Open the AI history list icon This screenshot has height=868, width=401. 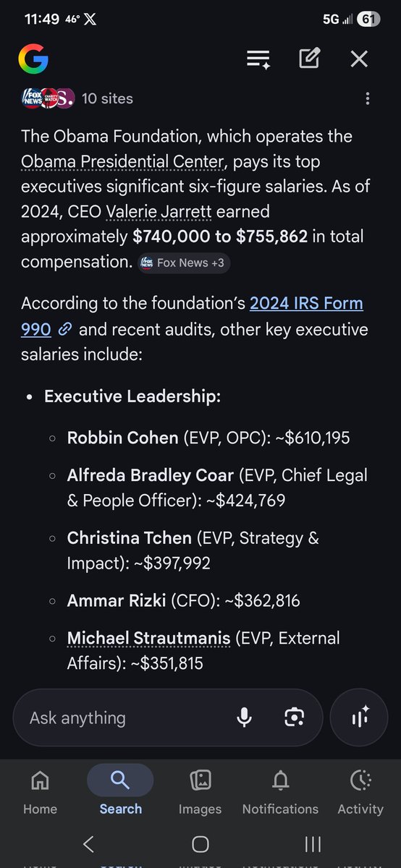[x=258, y=59]
